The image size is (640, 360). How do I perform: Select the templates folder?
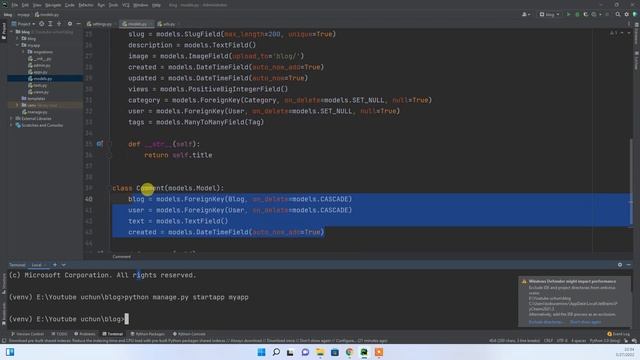point(33,98)
